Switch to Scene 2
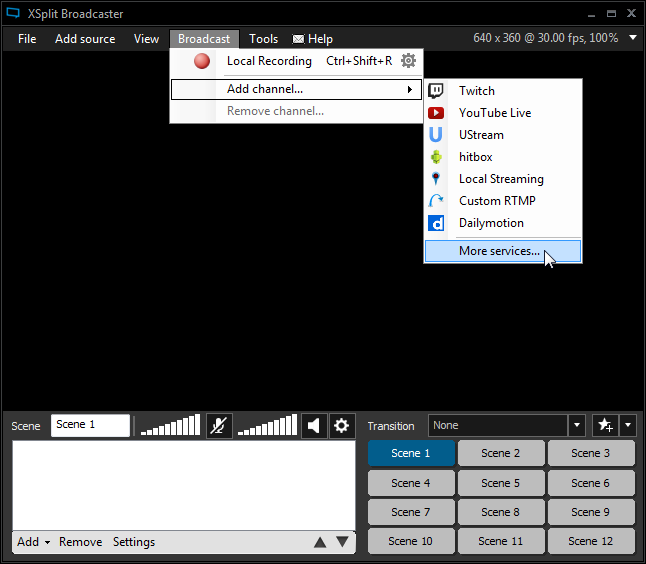646x564 pixels. tap(501, 453)
